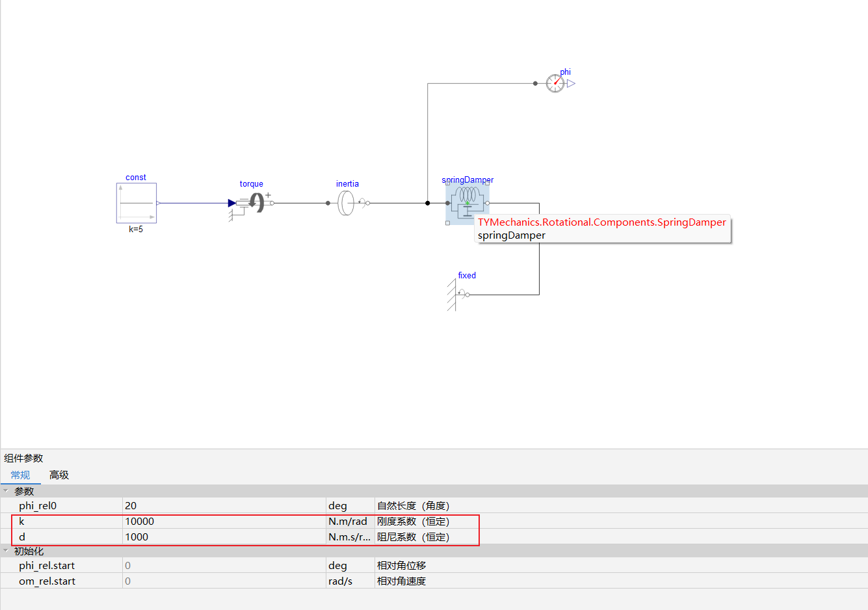This screenshot has width=868, height=610.
Task: Select the phi_rel0 parameter name
Action: [x=38, y=505]
